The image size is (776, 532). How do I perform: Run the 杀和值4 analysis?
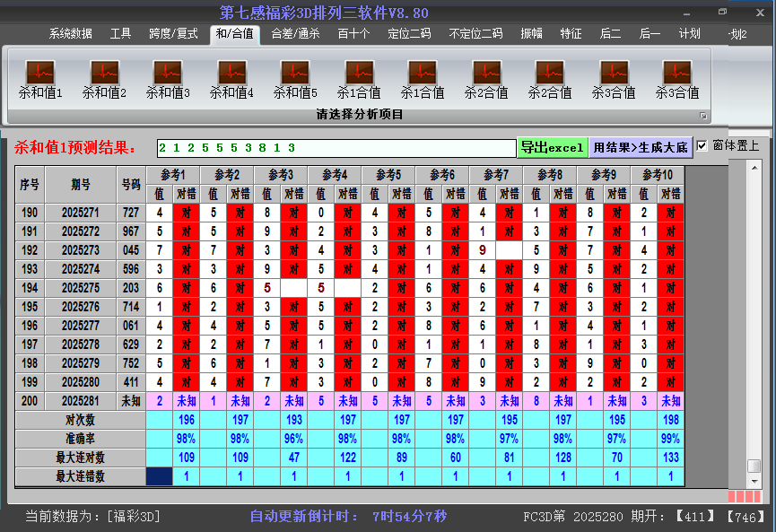click(231, 76)
